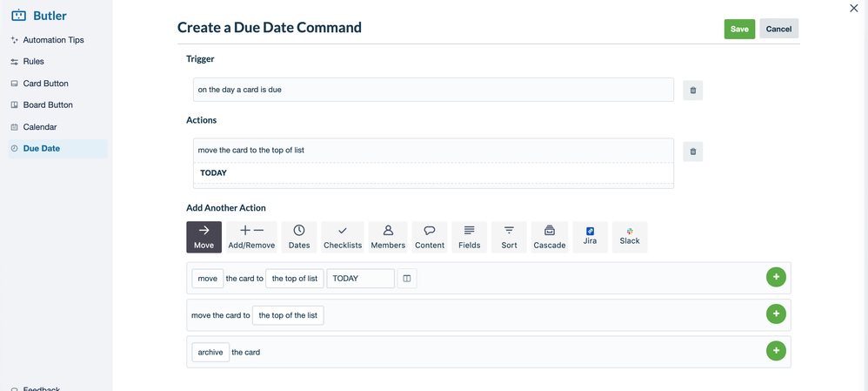Screen dimensions: 868x391
Task: Open the Content action tab
Action: (x=430, y=238)
